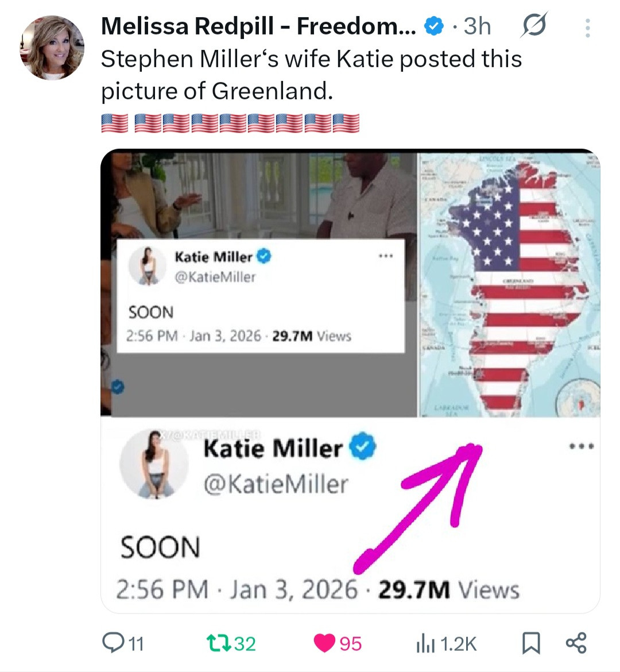The image size is (620, 672).
Task: Click the post text mentioning Greenland
Action: pyautogui.click(x=311, y=75)
